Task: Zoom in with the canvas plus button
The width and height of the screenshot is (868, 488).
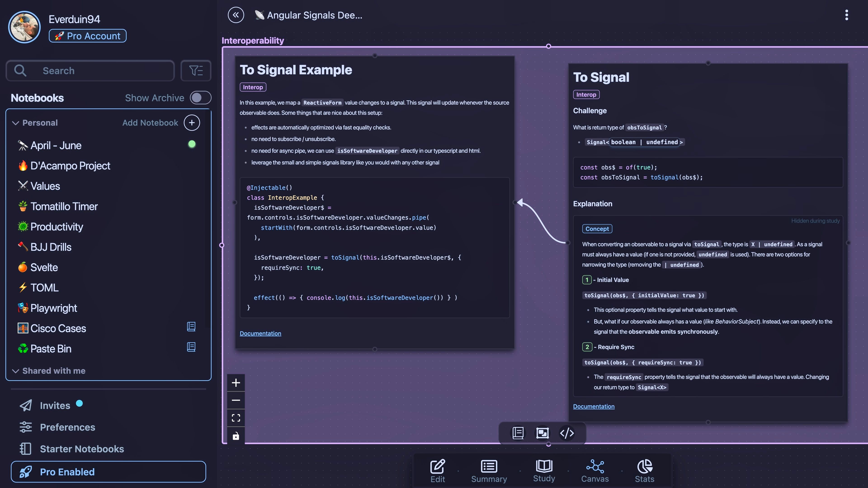Action: click(x=236, y=383)
